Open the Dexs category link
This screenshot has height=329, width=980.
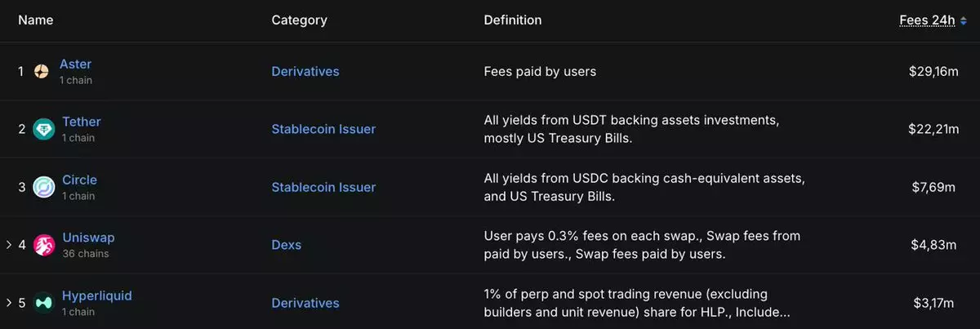coord(287,245)
